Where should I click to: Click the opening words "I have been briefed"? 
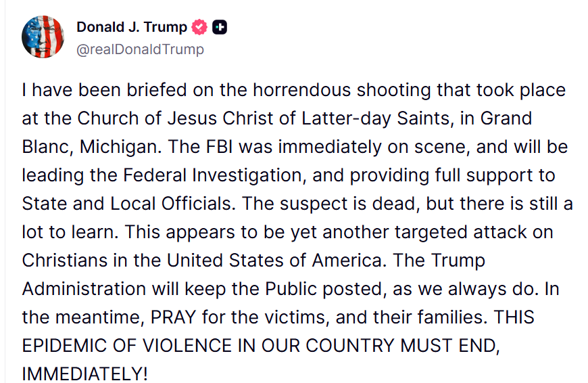point(83,90)
